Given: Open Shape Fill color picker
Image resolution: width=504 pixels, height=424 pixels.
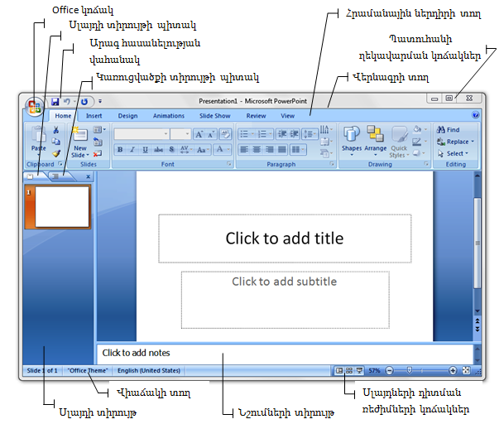Looking at the screenshot, I should 420,130.
